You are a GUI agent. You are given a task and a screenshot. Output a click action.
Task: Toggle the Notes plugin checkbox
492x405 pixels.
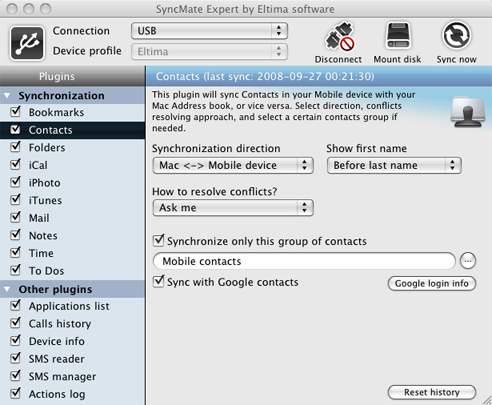click(15, 235)
